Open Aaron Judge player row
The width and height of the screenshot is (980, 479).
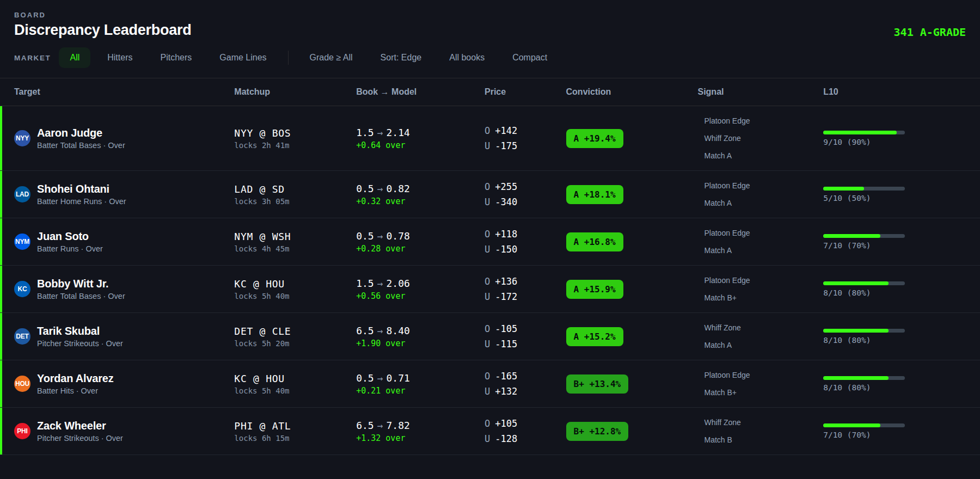click(x=490, y=138)
